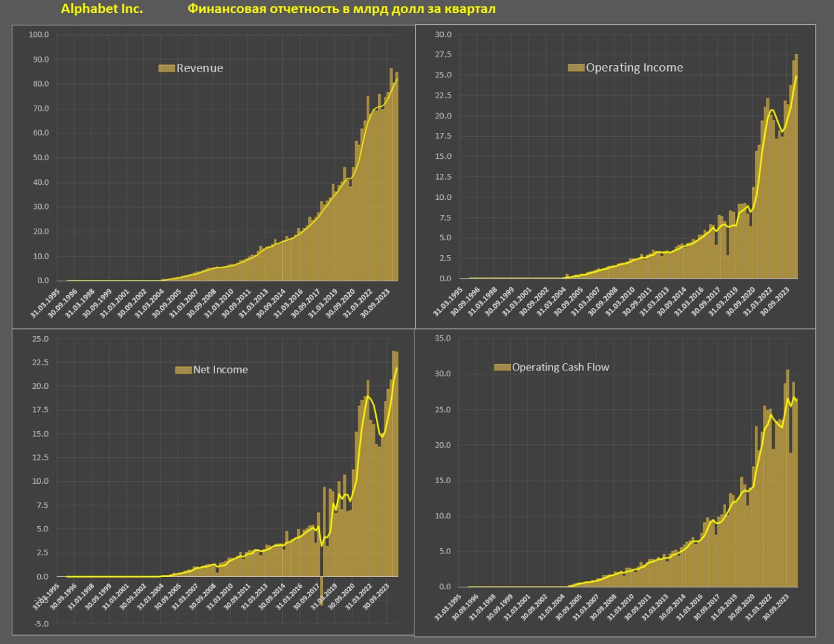This screenshot has height=644, width=834.
Task: Click the Финансовая отчетность heading text
Action: pos(341,9)
